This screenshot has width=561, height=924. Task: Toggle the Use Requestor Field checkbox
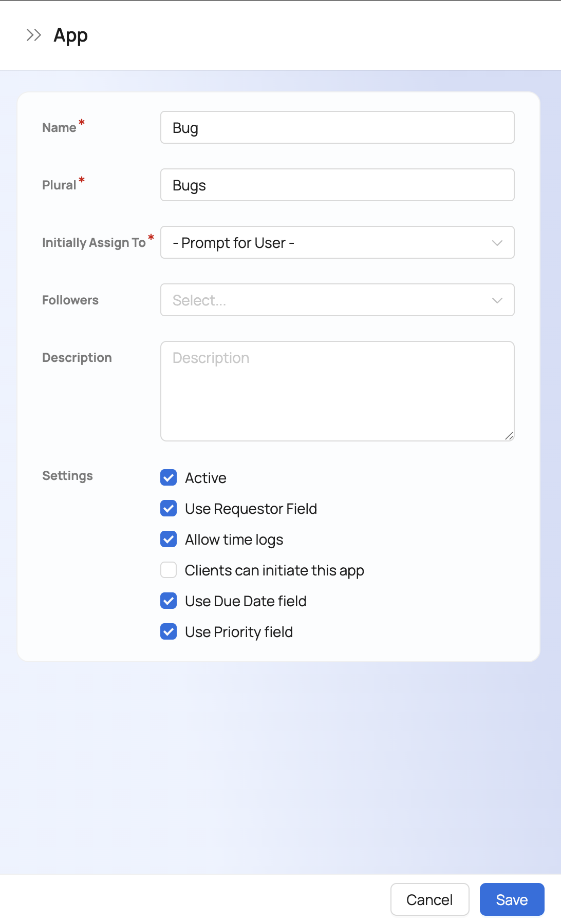pyautogui.click(x=169, y=509)
